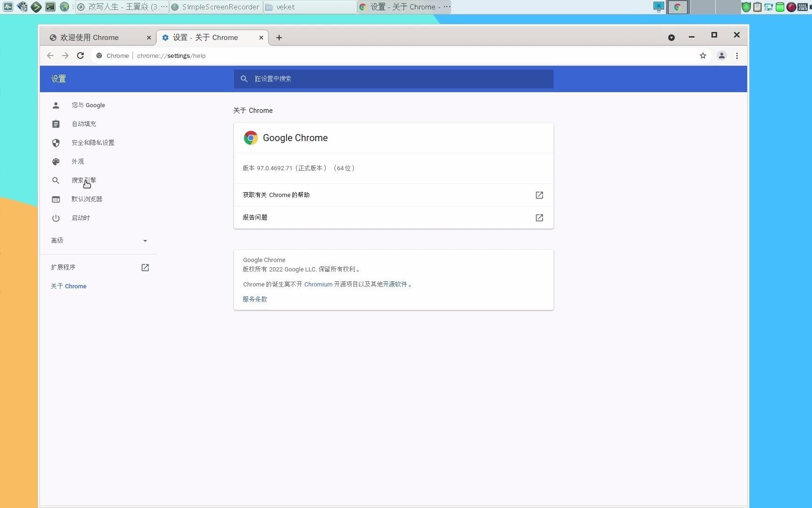Click the browser forward arrow

pos(65,56)
